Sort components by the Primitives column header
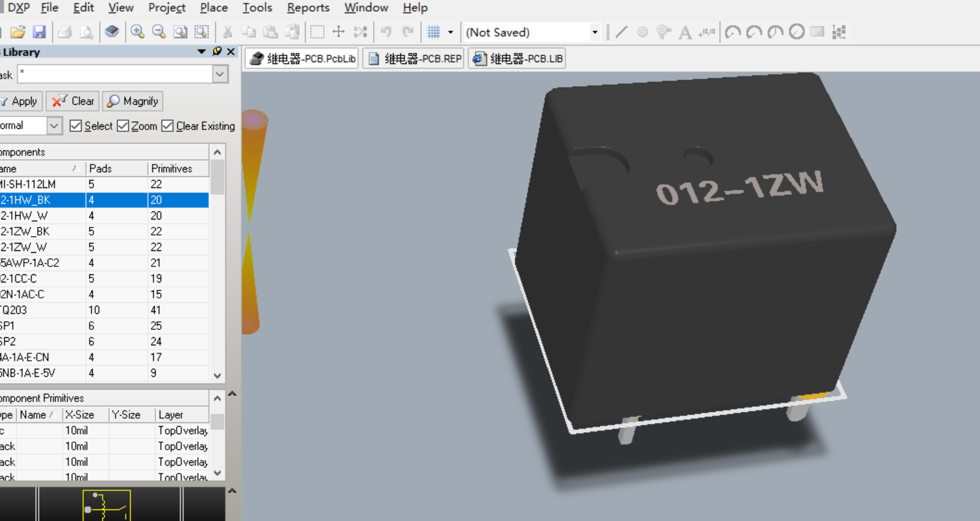 pos(178,168)
